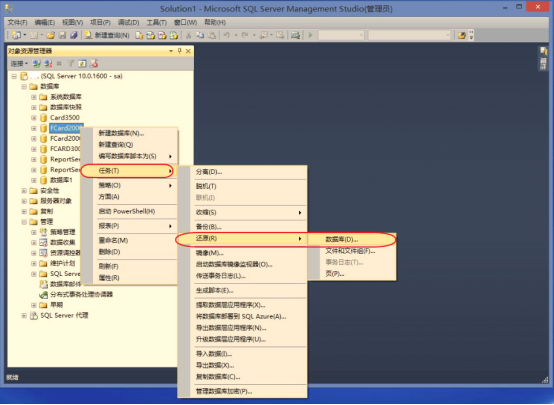
Task: Close the 对象资源管理器 panel
Action: point(188,51)
